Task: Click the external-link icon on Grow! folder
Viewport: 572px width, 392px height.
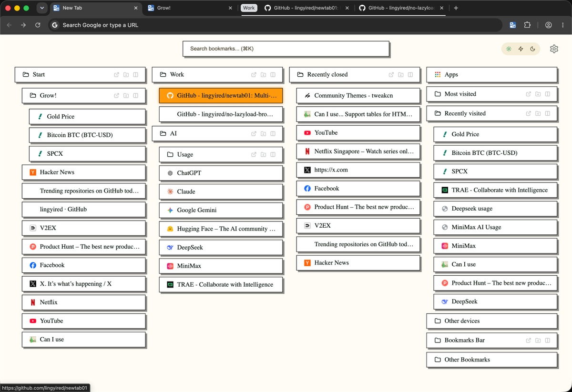Action: pyautogui.click(x=117, y=96)
